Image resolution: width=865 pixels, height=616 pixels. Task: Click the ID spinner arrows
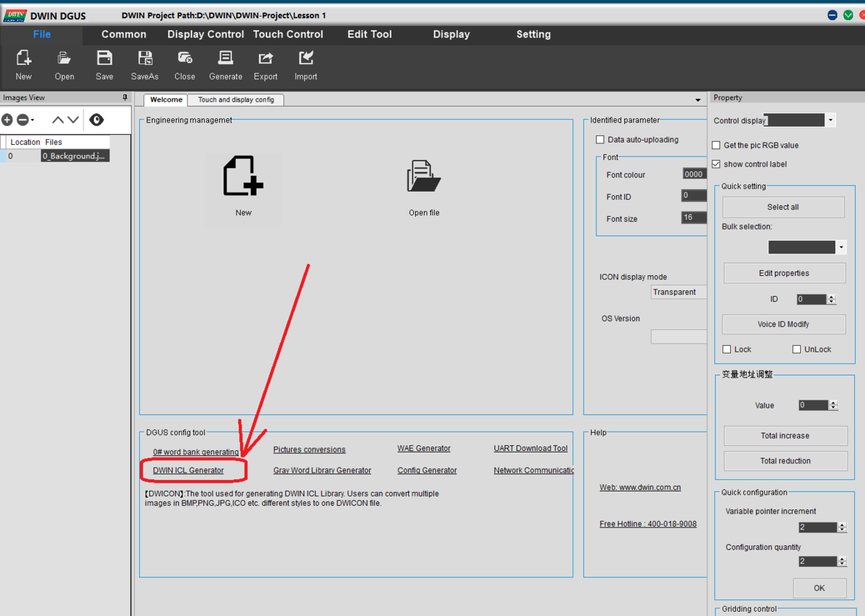[832, 299]
